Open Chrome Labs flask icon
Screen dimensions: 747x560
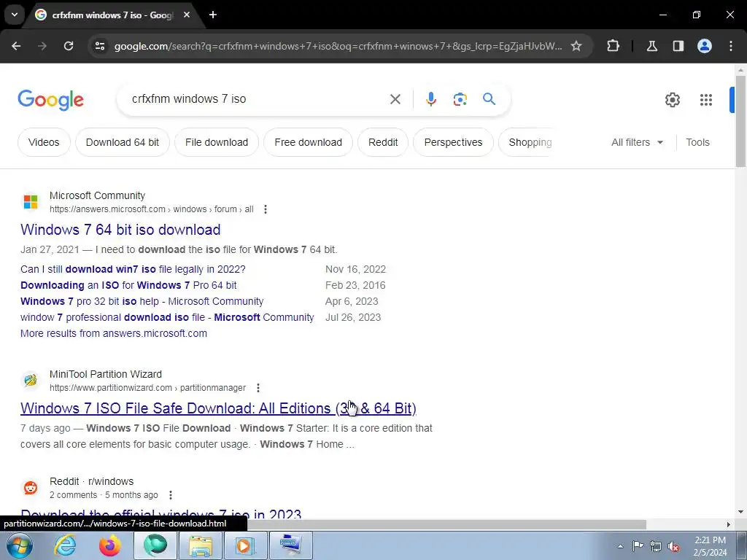tap(651, 46)
